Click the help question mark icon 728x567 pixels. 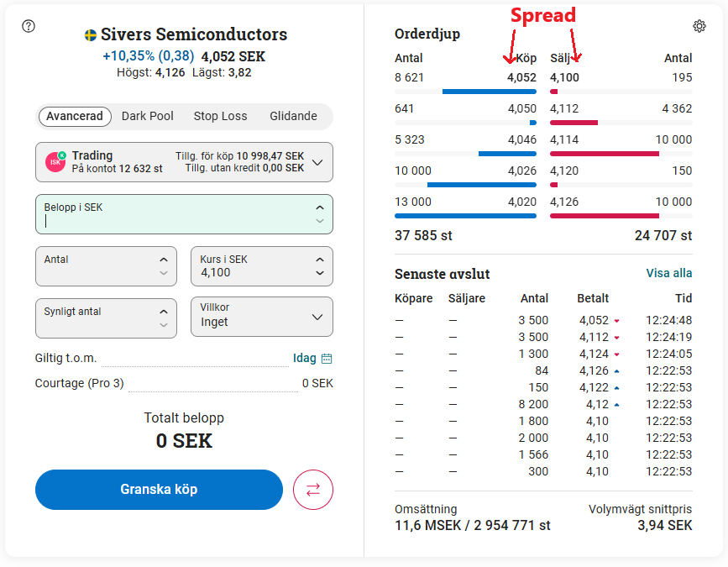pos(29,26)
